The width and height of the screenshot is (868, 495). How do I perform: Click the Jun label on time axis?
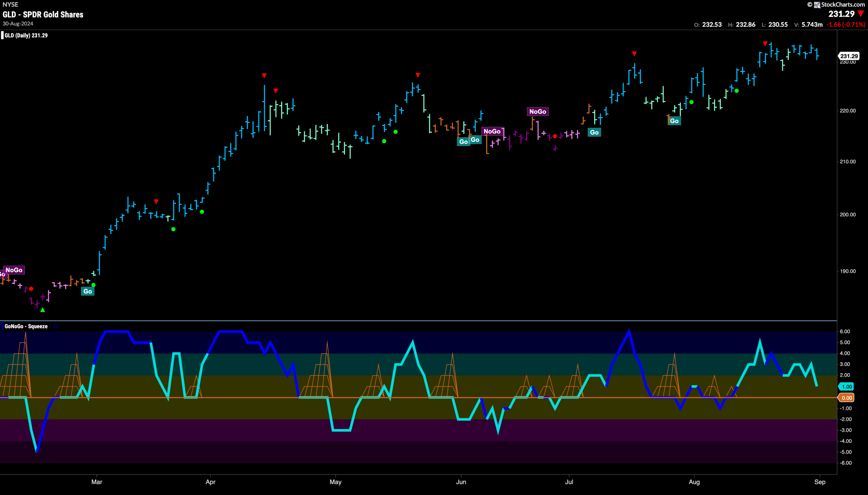[461, 482]
